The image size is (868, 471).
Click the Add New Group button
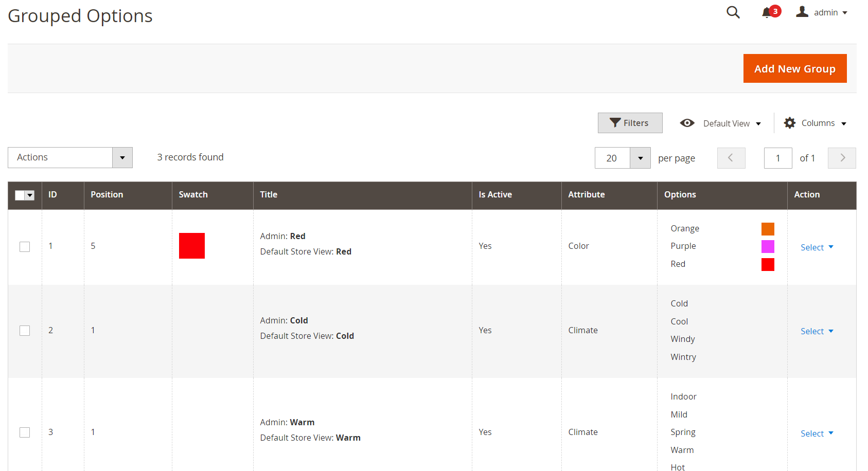(794, 68)
